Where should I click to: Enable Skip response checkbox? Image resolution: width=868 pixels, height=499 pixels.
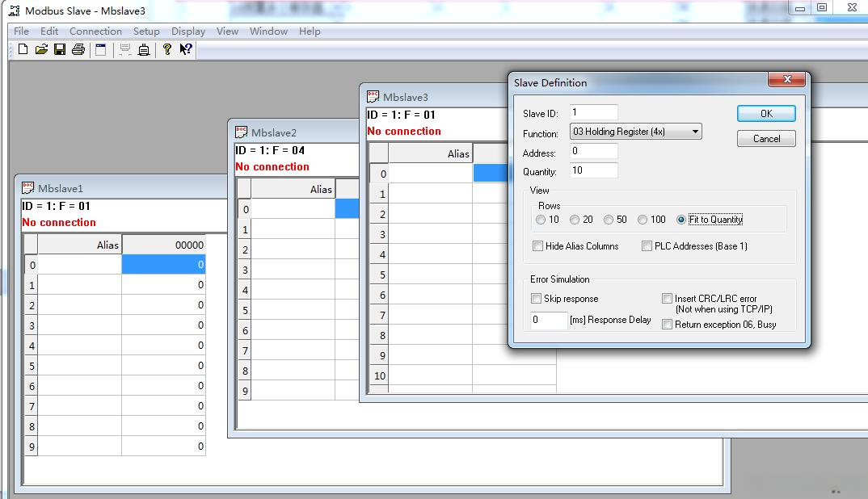[x=536, y=298]
